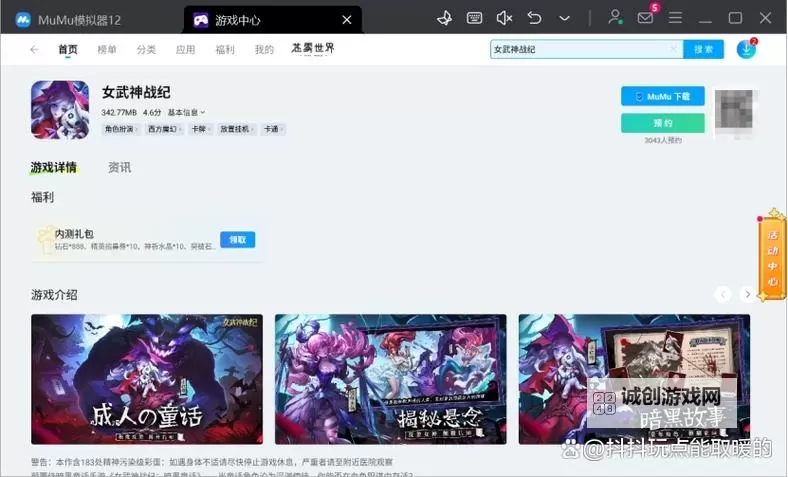Select the 卡通 tag
This screenshot has height=477, width=788.
pyautogui.click(x=273, y=129)
